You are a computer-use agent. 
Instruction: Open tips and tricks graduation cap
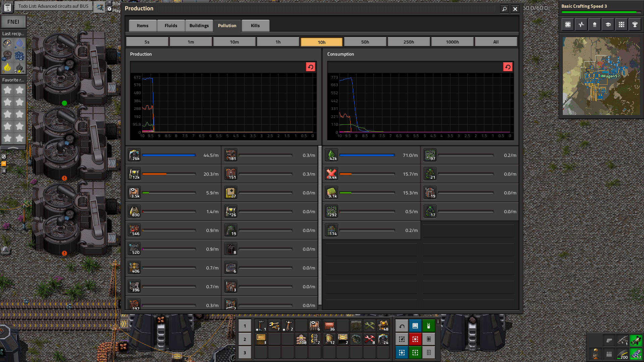click(608, 24)
